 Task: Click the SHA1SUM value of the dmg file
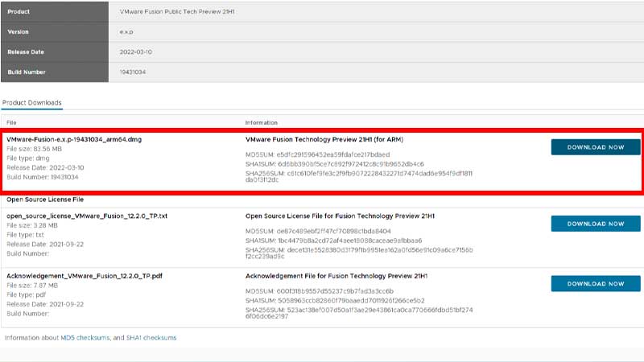tap(351, 164)
